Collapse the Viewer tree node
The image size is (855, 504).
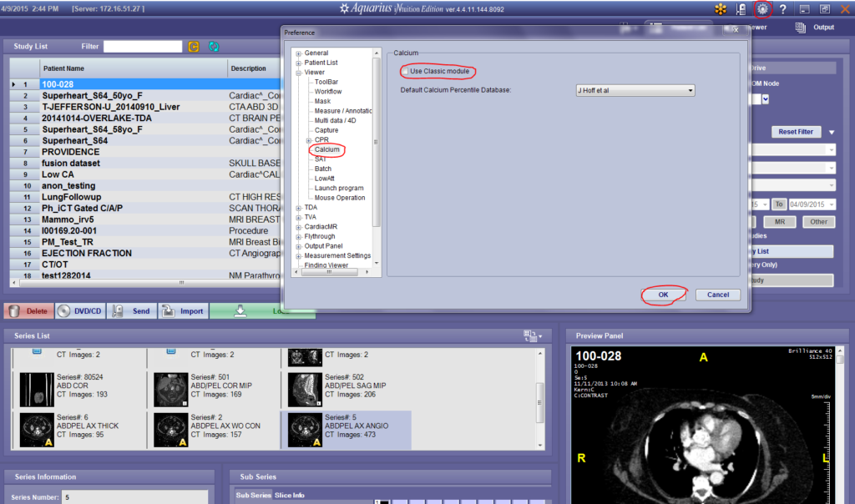tap(298, 73)
